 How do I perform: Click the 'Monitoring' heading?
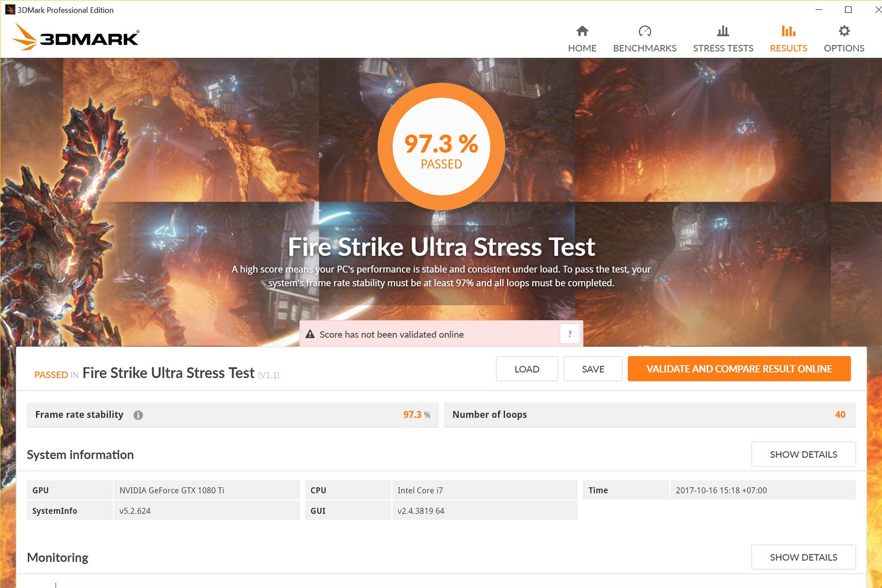point(57,558)
